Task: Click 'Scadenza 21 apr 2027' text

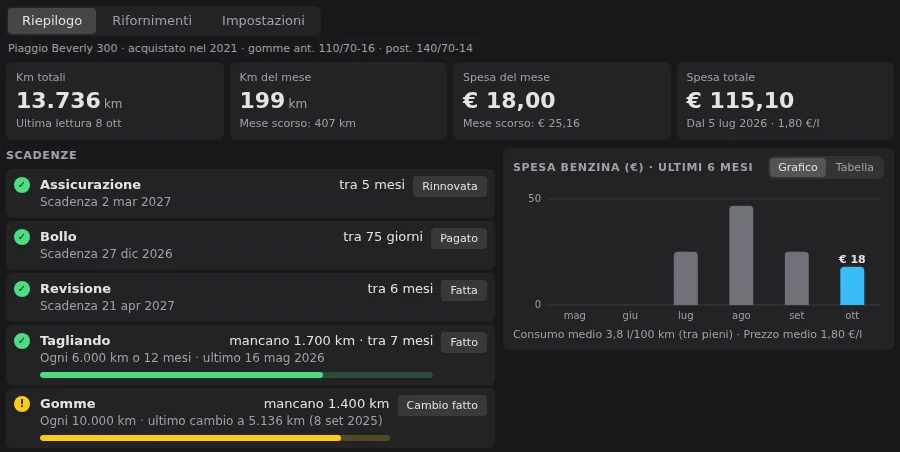Action: 107,306
